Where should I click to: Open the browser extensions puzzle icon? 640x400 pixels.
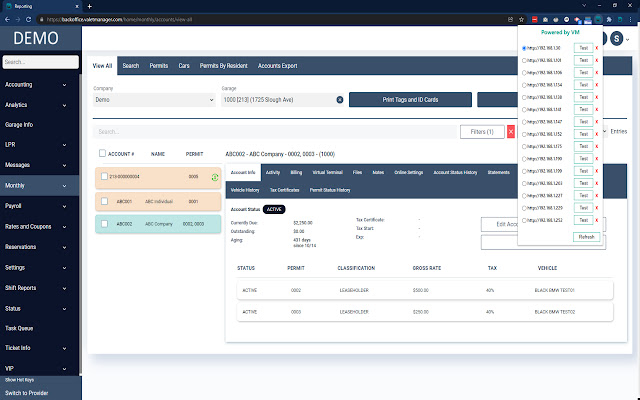tap(609, 19)
